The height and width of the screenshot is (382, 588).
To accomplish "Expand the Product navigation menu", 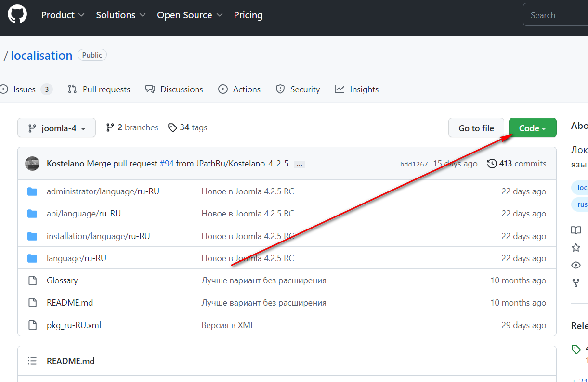I will [x=63, y=15].
